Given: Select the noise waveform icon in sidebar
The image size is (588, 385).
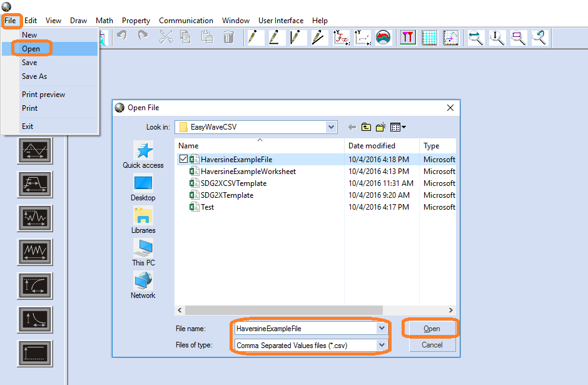Looking at the screenshot, I should click(34, 218).
